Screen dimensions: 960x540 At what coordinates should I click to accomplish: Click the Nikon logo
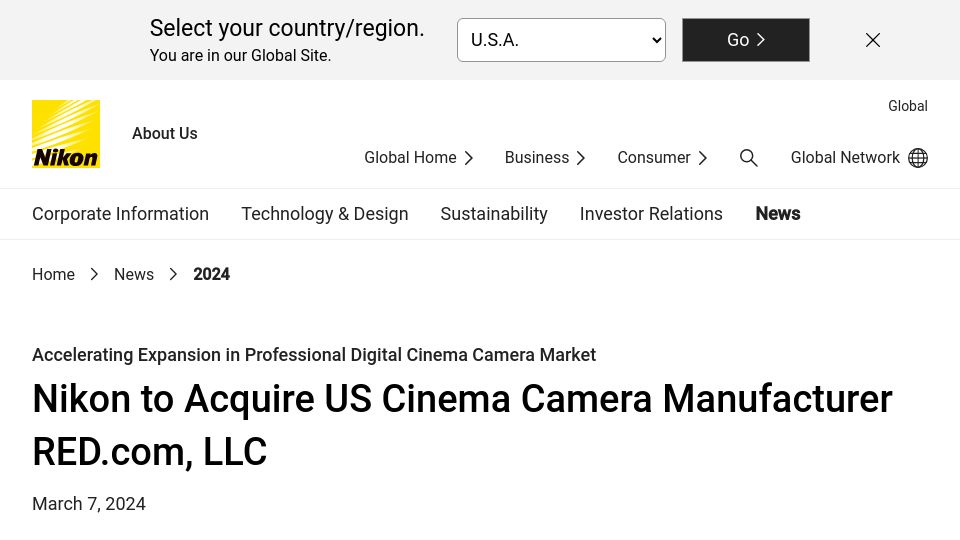pyautogui.click(x=66, y=134)
